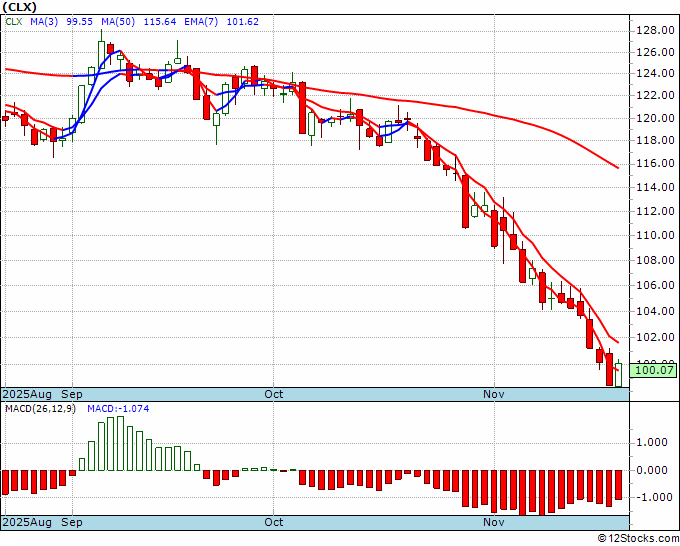Image resolution: width=680 pixels, height=546 pixels.
Task: Click the MACD(26,12,9) indicator label
Action: tap(40, 409)
